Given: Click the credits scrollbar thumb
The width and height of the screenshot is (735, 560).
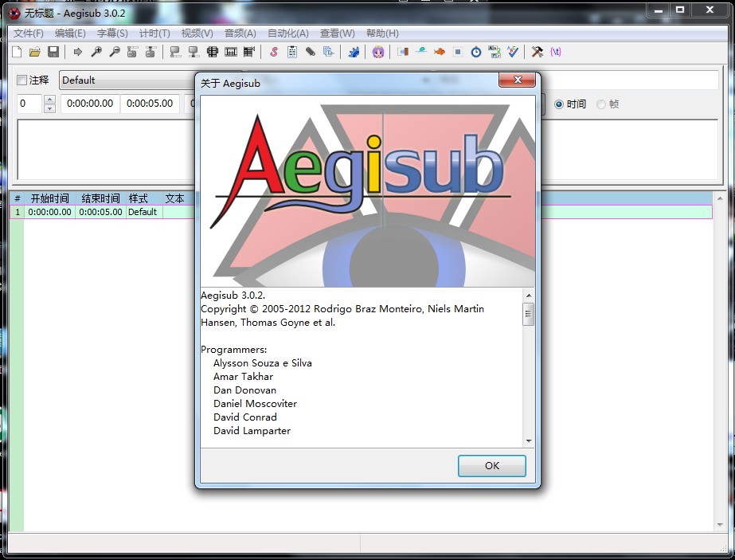Looking at the screenshot, I should (x=528, y=314).
